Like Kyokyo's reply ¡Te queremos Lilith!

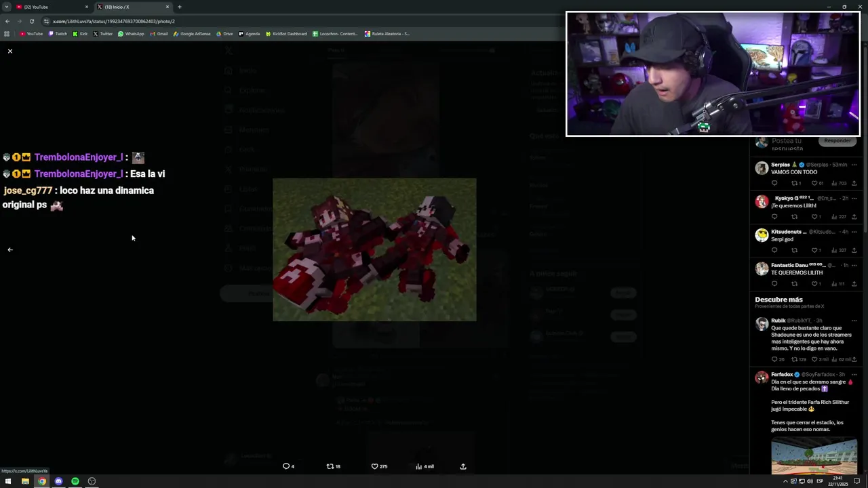click(x=817, y=217)
